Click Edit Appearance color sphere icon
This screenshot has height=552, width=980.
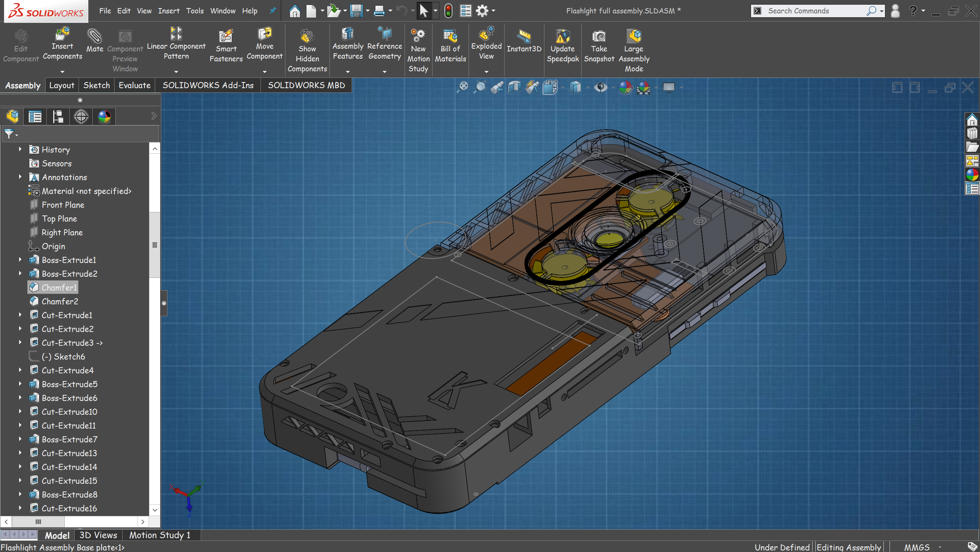click(x=625, y=87)
